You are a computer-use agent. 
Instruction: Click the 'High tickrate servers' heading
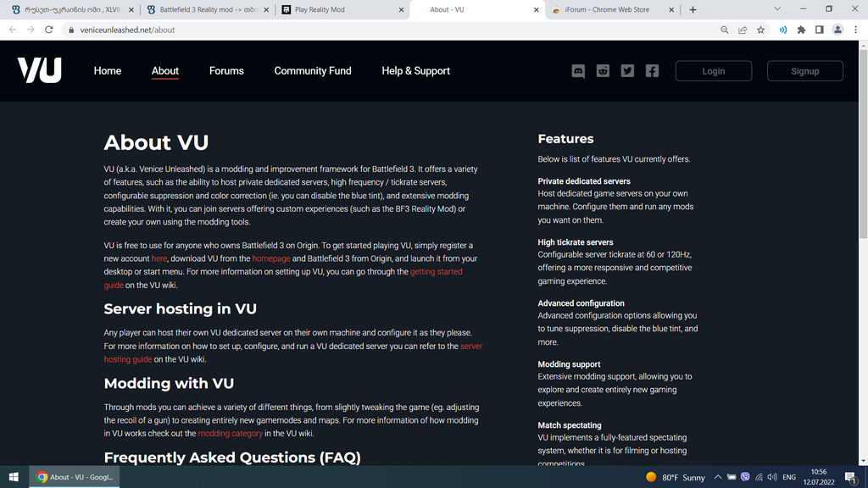576,241
